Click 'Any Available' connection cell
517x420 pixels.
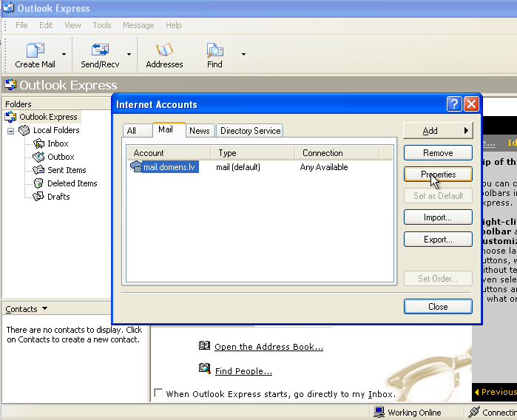point(324,167)
